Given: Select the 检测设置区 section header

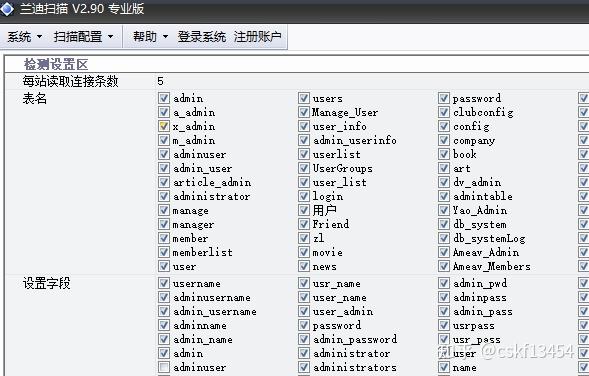Looking at the screenshot, I should coord(56,65).
